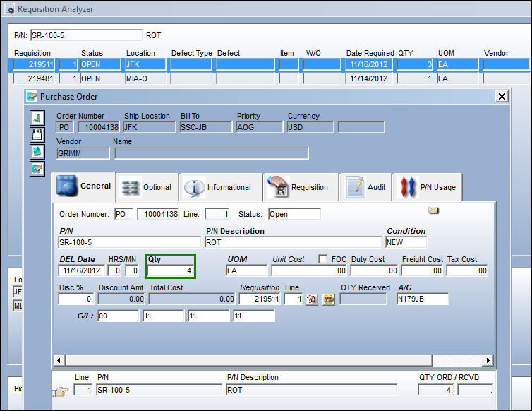Viewport: 532px width, 411px height.
Task: Click the Unit Cost field
Action: click(x=309, y=270)
